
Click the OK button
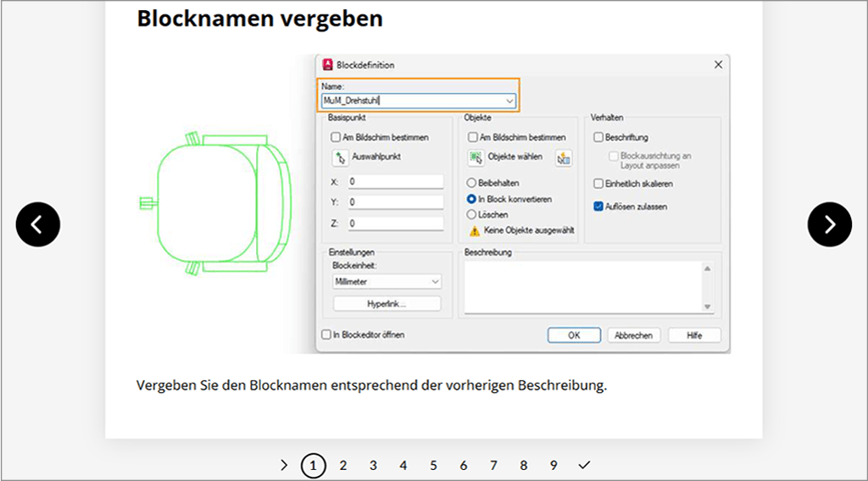(x=574, y=335)
